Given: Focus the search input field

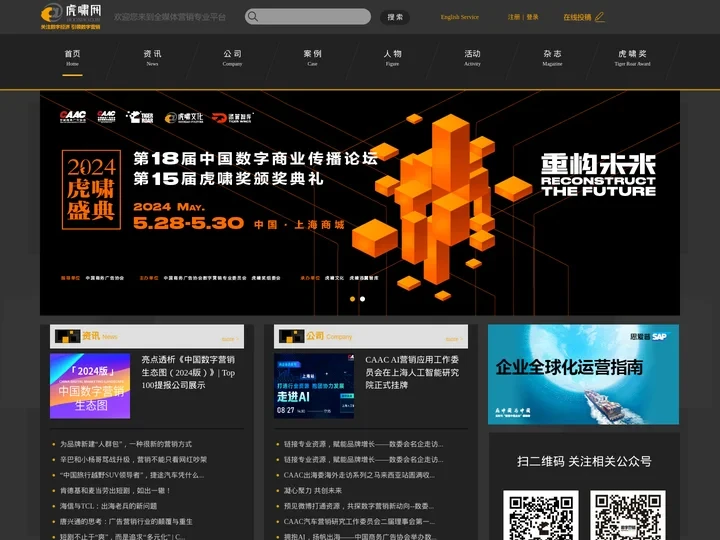Looking at the screenshot, I should click(308, 17).
